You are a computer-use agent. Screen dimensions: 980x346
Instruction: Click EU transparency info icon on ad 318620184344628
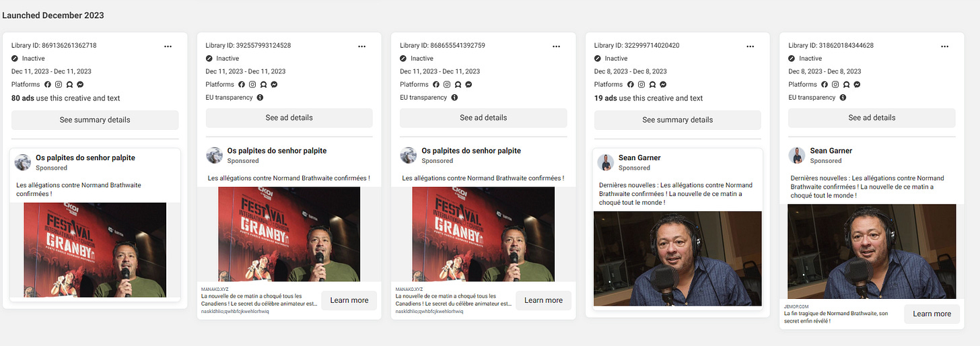coord(843,98)
